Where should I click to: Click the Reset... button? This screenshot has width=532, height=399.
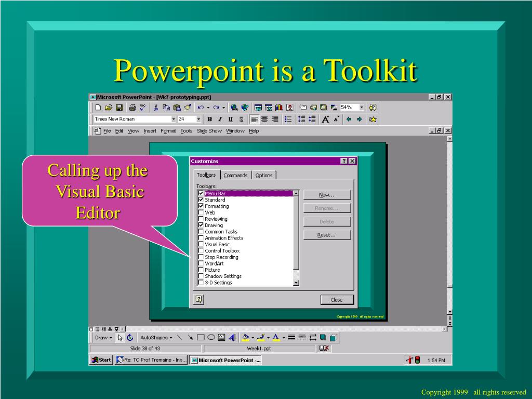click(x=327, y=235)
